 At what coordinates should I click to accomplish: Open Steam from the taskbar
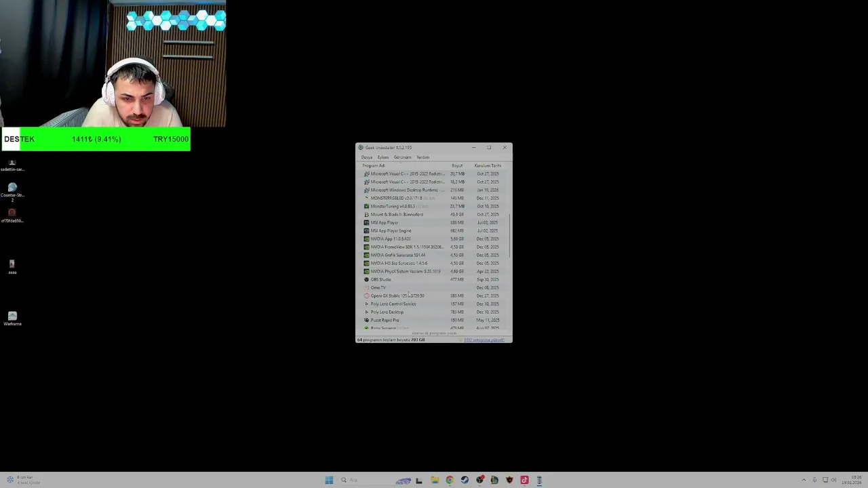(x=465, y=480)
